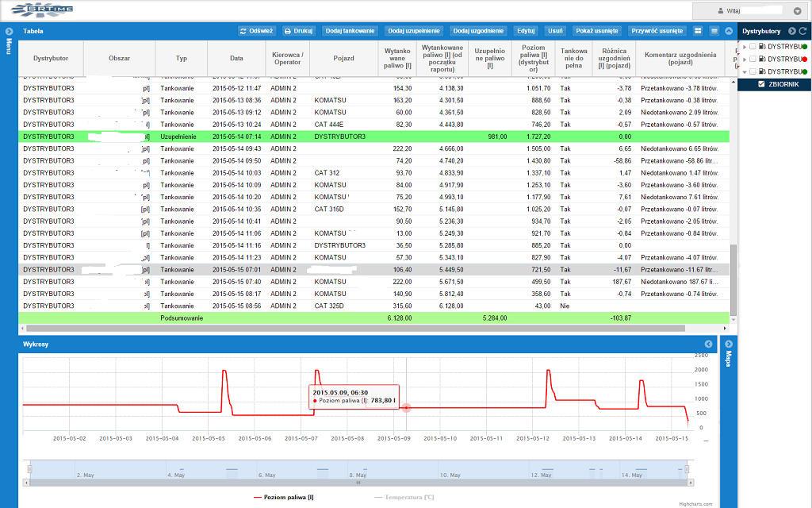812x508 pixels.
Task: Click Pokaż usunięte button
Action: 597,31
